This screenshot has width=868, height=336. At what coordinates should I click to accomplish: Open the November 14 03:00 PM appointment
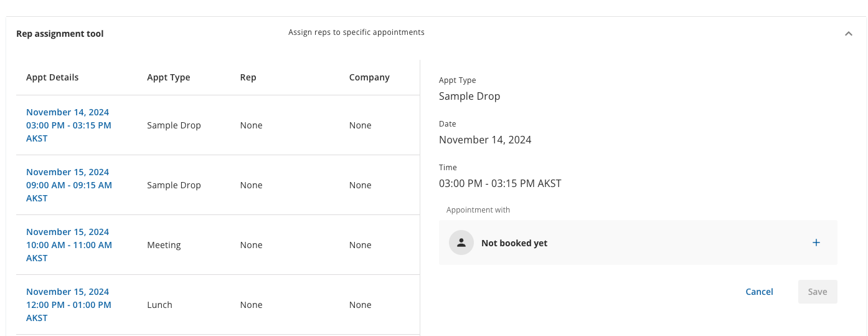68,125
